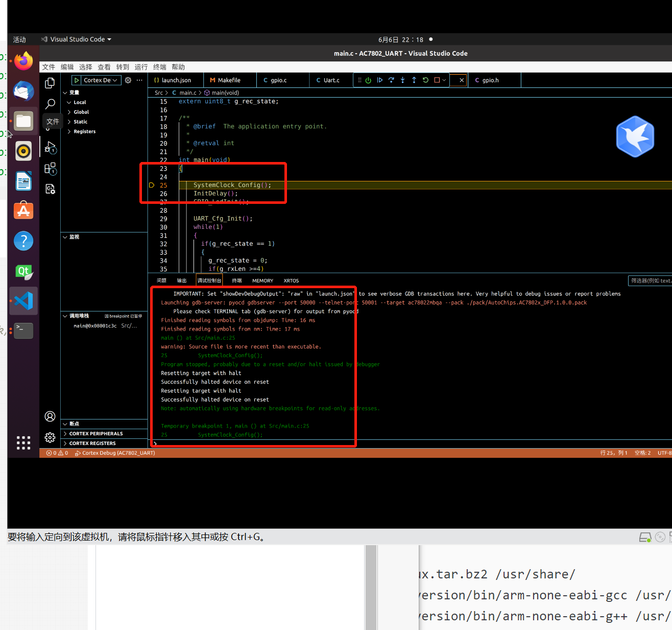
Task: Launch Qt Creator from the dock
Action: [23, 271]
